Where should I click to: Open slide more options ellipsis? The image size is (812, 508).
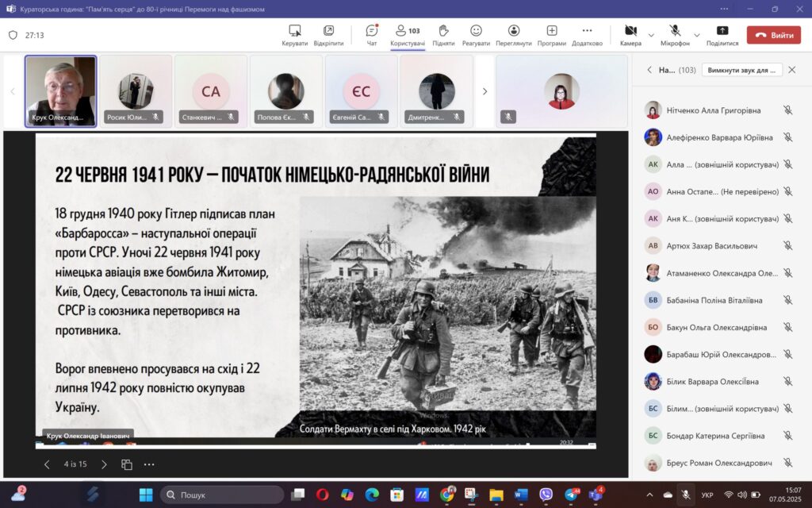(149, 464)
